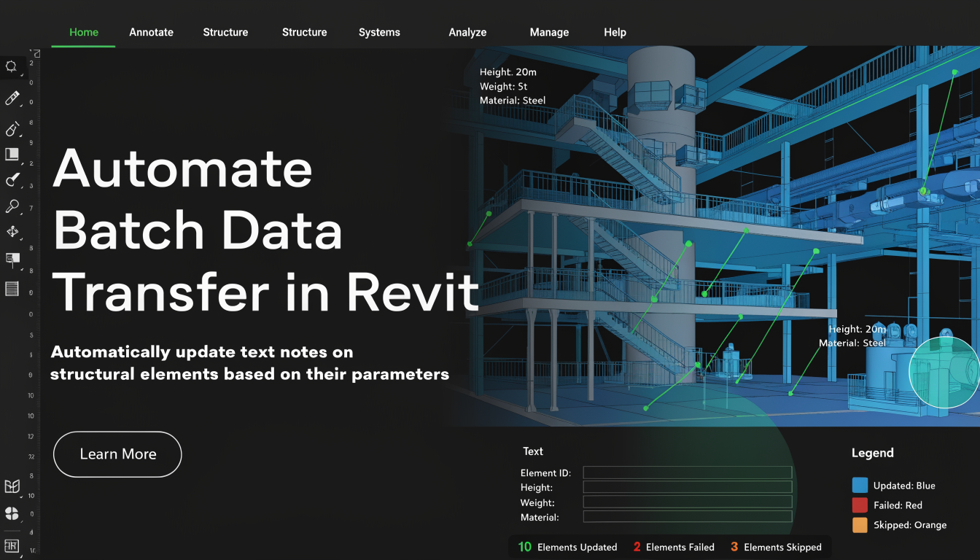
Task: Open the Help menu
Action: click(615, 32)
